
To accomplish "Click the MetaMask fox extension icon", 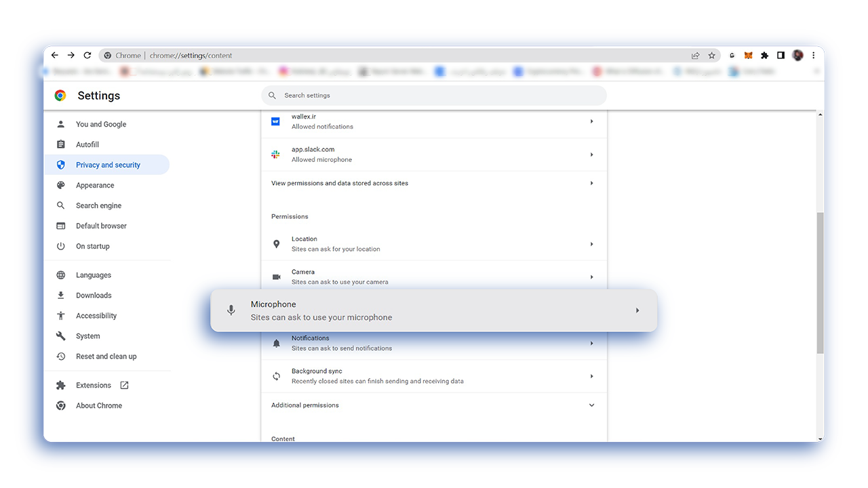I will coord(748,56).
